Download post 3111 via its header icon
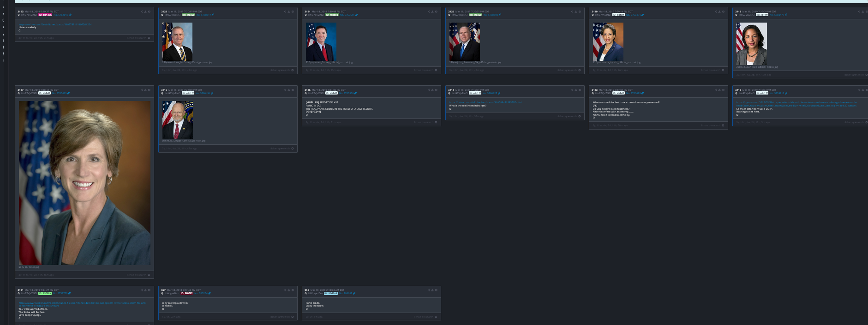 (145, 290)
